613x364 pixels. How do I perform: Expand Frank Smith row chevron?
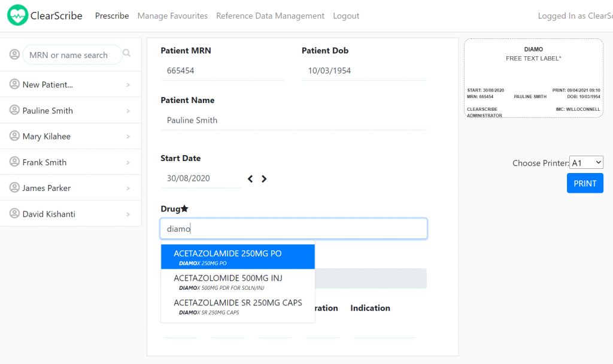pyautogui.click(x=128, y=163)
